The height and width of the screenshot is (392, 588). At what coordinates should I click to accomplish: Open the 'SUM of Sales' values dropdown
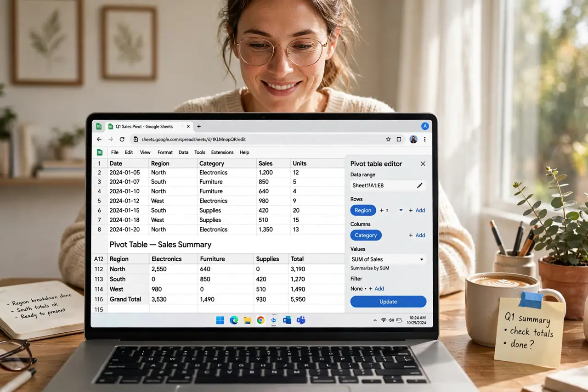pyautogui.click(x=388, y=259)
